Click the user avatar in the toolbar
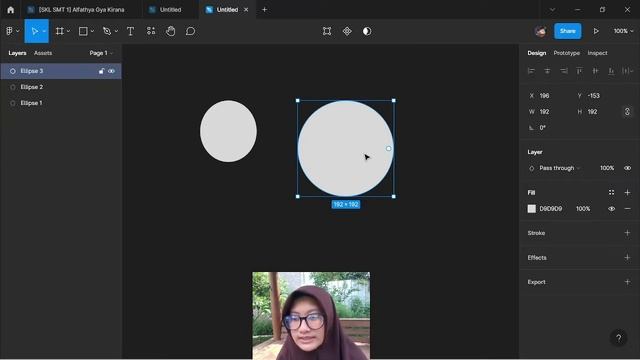This screenshot has height=360, width=640. (x=541, y=31)
